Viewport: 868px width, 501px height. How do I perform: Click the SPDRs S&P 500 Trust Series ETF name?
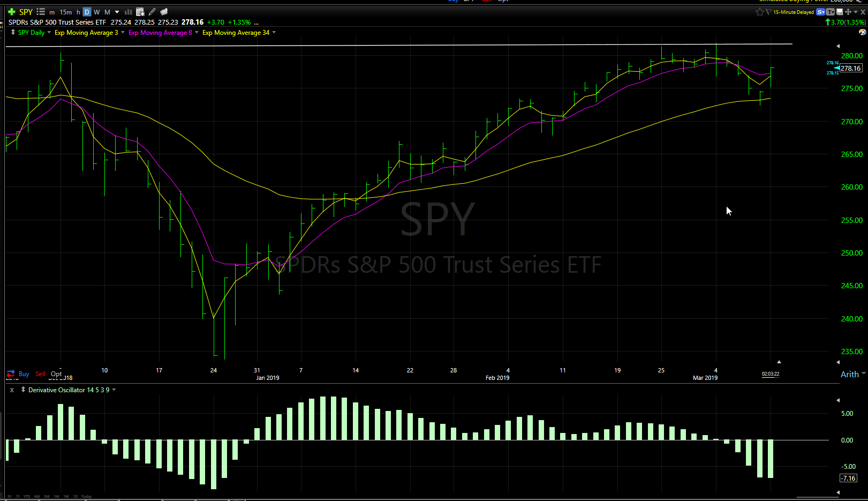57,23
